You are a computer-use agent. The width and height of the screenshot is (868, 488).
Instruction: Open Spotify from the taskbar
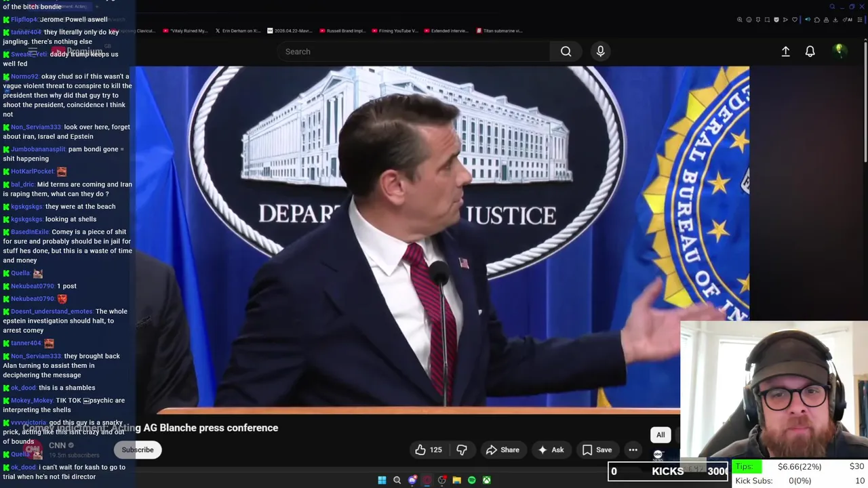pyautogui.click(x=471, y=480)
